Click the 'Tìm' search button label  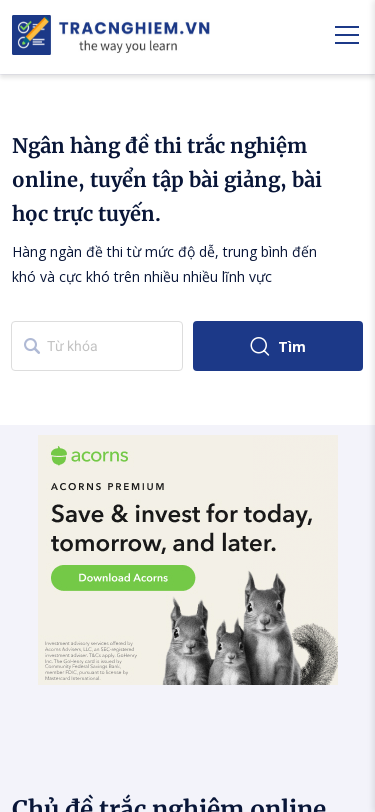tap(292, 346)
